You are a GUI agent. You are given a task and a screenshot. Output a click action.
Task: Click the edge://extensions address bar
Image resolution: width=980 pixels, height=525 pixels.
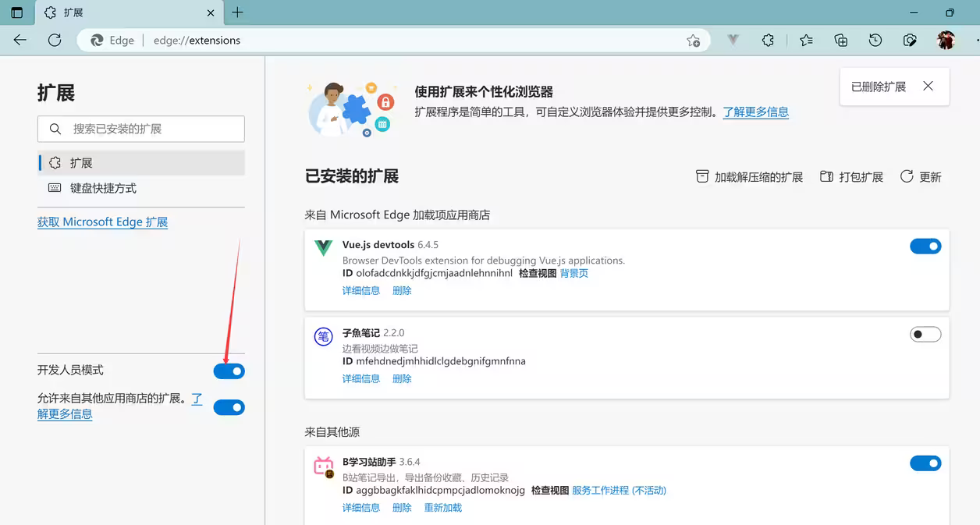click(x=393, y=41)
